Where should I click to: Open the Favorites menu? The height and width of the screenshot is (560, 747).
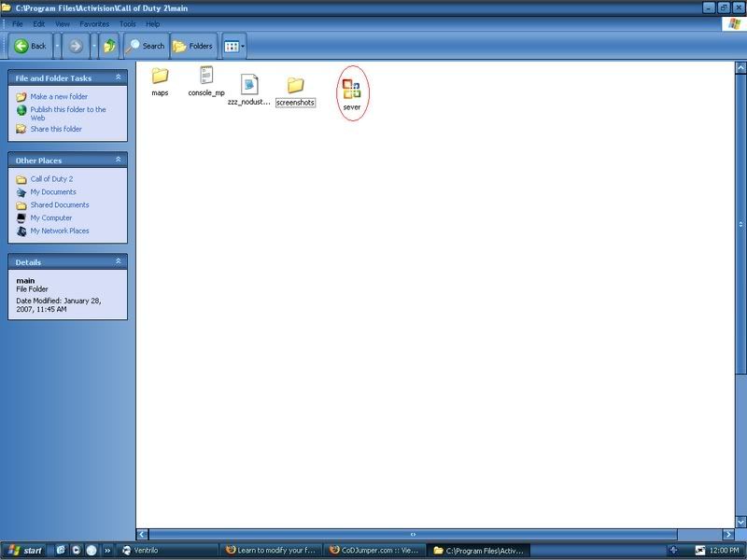point(94,23)
